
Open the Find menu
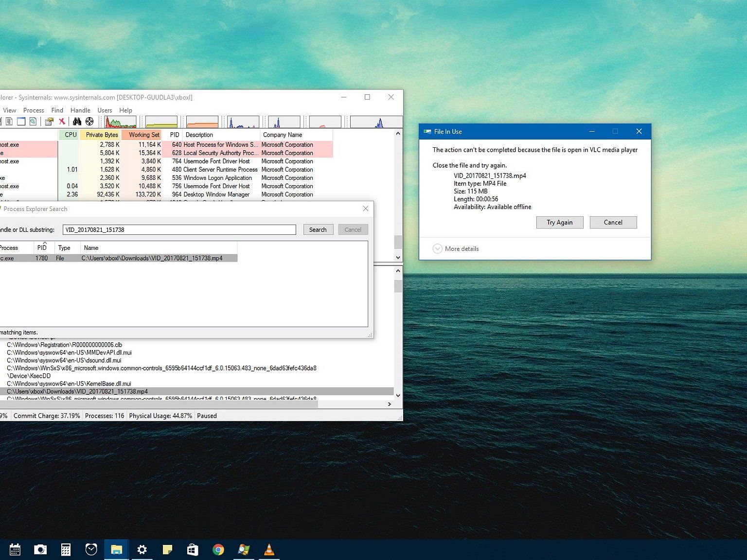point(57,110)
